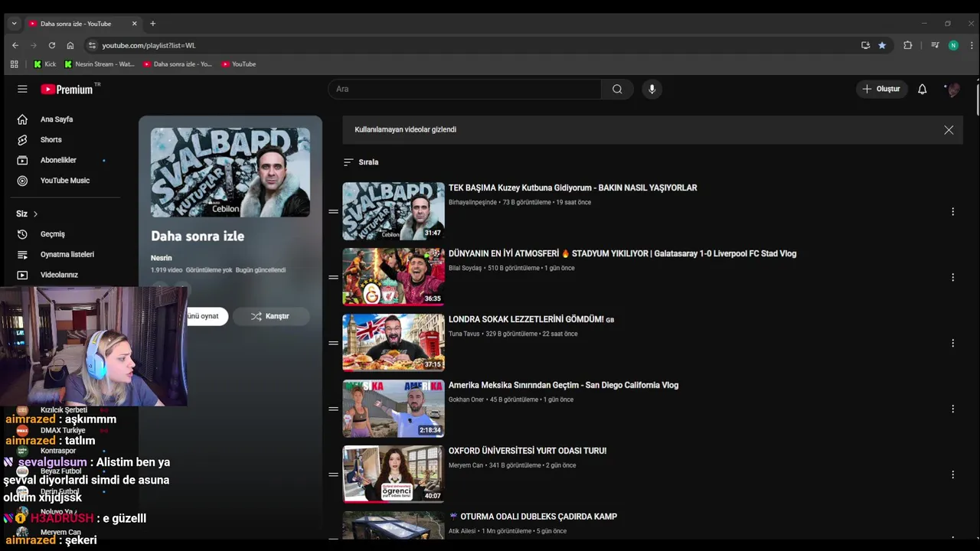
Task: Open Nesrin Stream bookmark
Action: (x=100, y=64)
